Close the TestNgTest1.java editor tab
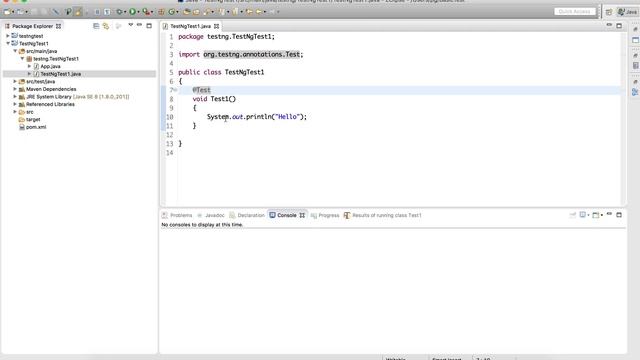Viewport: 640px width, 360px height. (216, 26)
